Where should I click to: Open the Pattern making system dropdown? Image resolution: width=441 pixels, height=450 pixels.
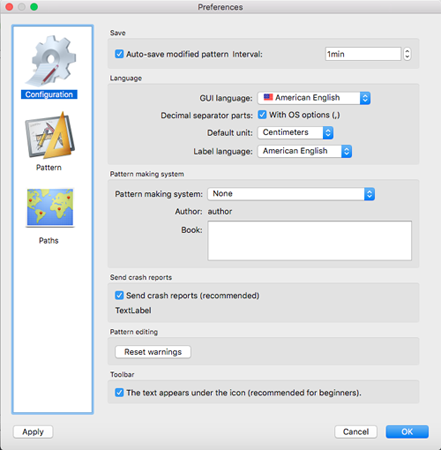click(291, 194)
